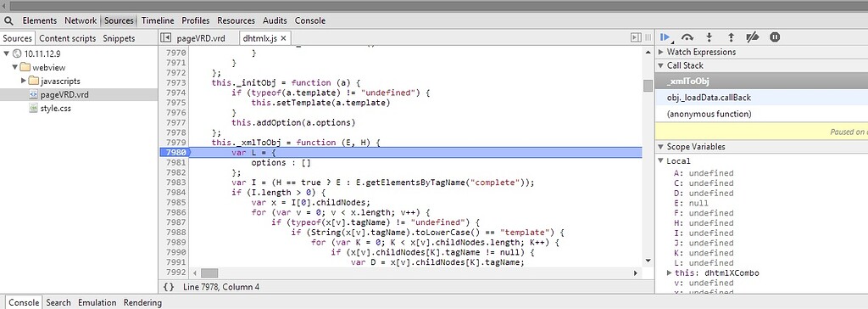Resume script execution with the play icon

665,37
